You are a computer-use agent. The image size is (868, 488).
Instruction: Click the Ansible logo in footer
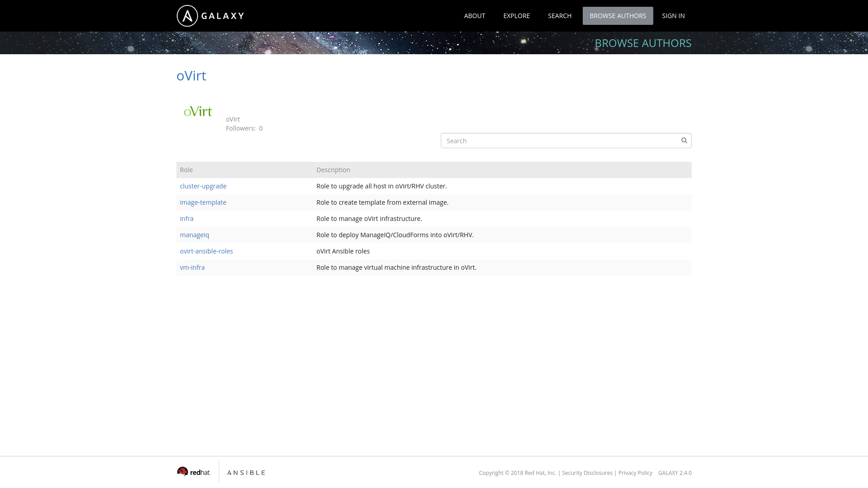coord(246,473)
